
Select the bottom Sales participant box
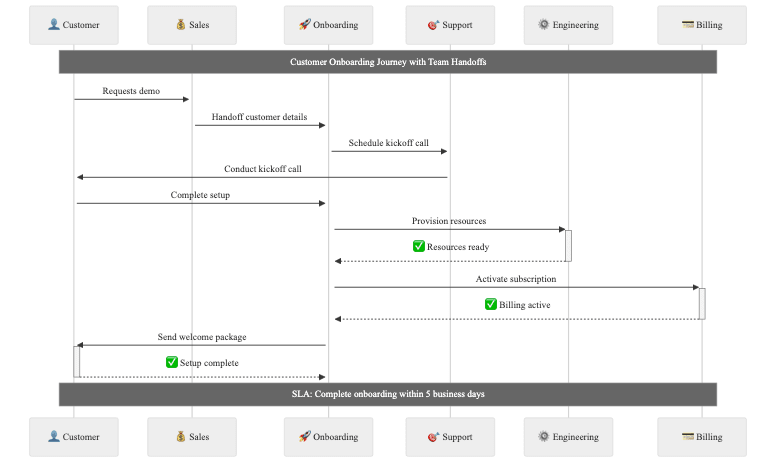192,437
